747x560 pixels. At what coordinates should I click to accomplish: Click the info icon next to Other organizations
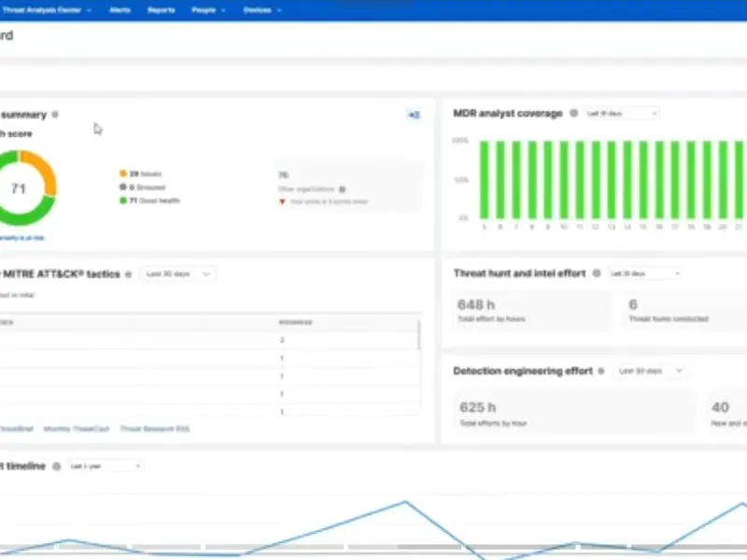tap(342, 189)
